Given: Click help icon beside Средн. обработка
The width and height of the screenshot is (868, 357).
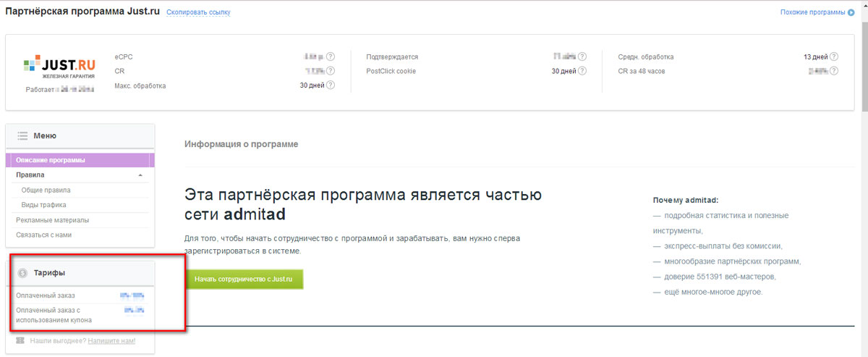Looking at the screenshot, I should 834,56.
